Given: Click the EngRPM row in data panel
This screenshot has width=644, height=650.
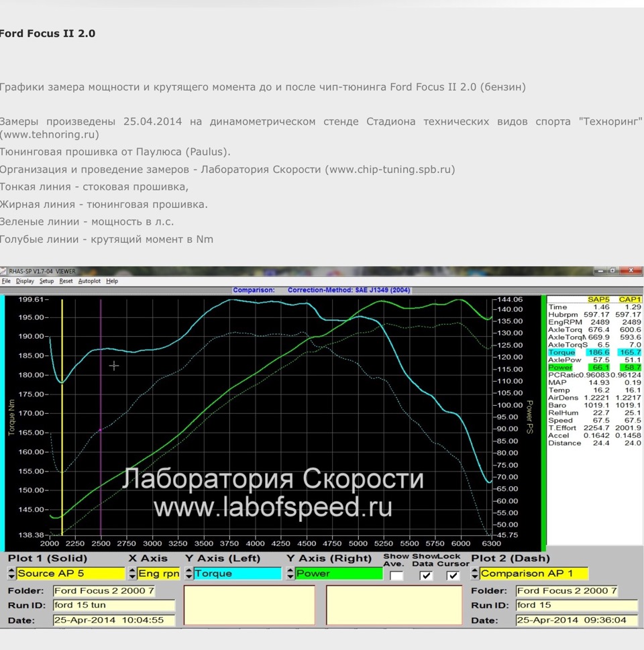Looking at the screenshot, I should click(594, 322).
